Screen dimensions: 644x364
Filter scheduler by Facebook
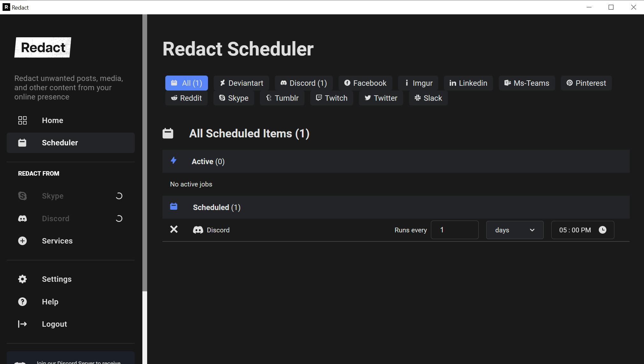(x=365, y=83)
